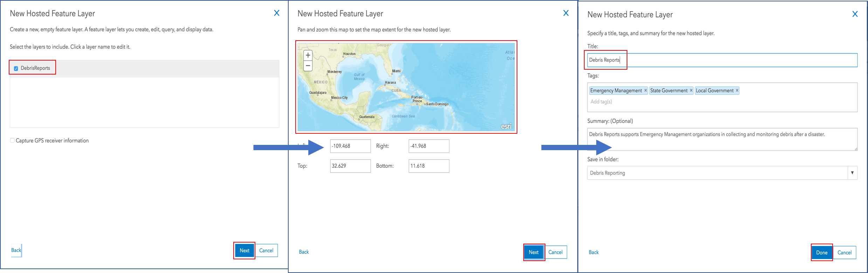Screen dimensions: 868x273
Task: Click the DebrisReports layer name to edit
Action: click(35, 68)
